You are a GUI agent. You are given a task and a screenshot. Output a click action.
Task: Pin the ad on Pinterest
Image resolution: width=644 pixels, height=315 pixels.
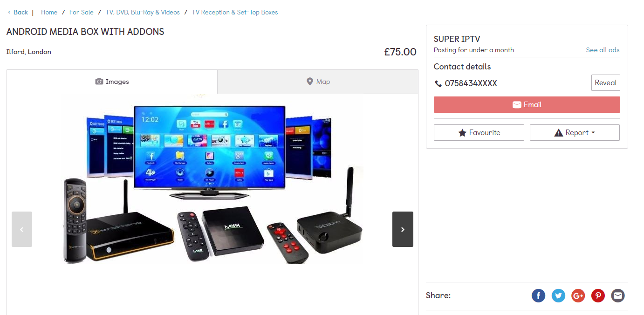(598, 295)
